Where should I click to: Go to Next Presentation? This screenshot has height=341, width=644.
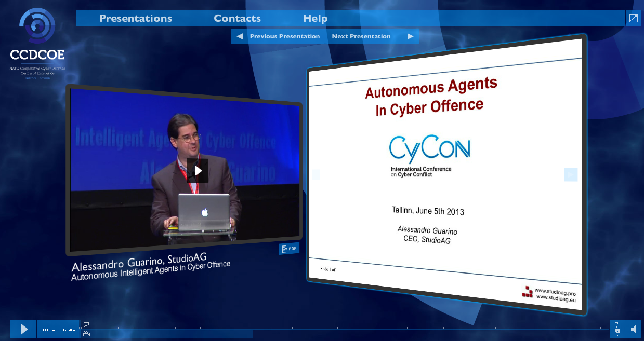[361, 36]
